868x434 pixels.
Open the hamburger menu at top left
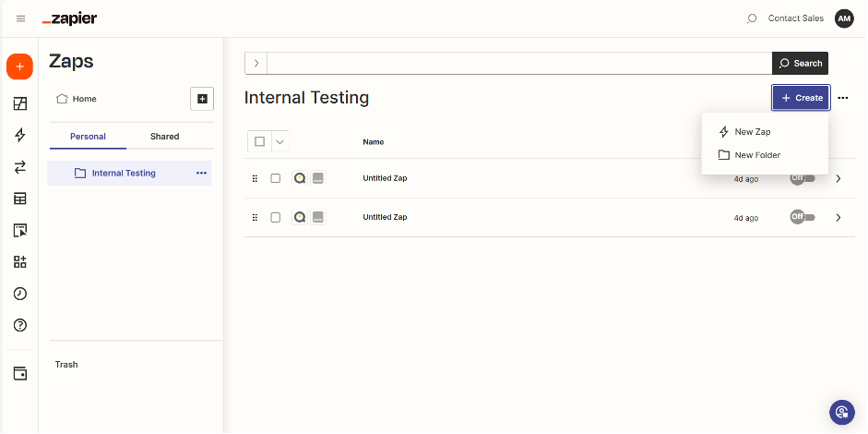(x=20, y=18)
